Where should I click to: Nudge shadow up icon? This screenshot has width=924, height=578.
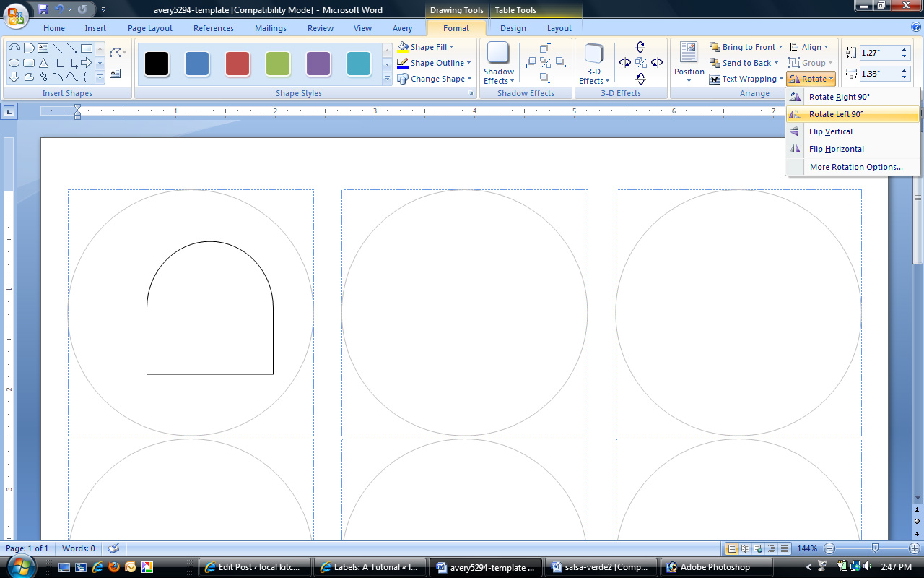546,48
